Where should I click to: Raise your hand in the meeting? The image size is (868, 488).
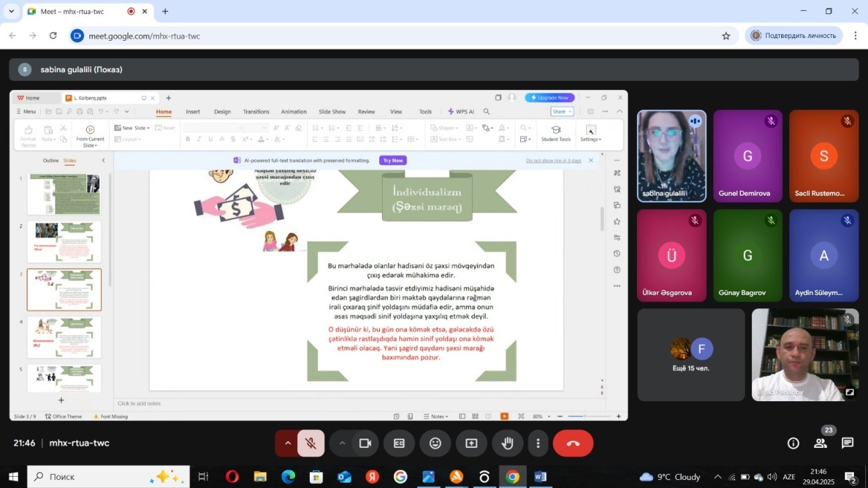(507, 443)
